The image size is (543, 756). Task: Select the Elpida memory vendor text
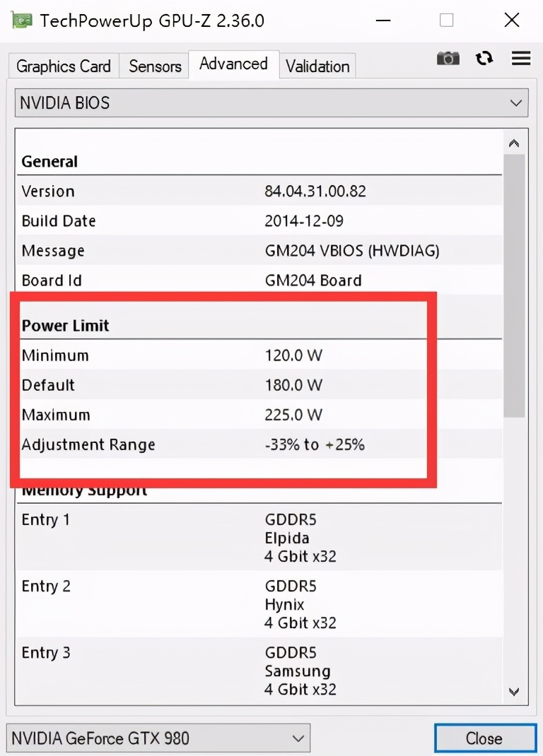287,538
